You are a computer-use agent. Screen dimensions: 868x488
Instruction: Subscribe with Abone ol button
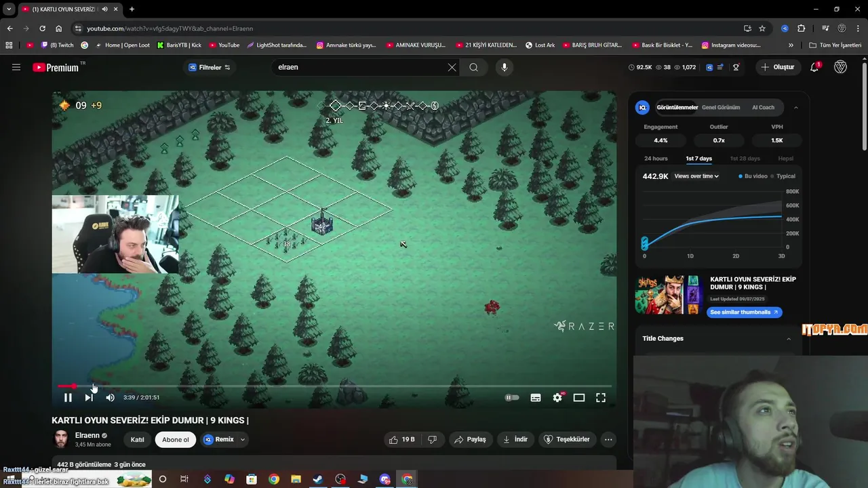(176, 439)
